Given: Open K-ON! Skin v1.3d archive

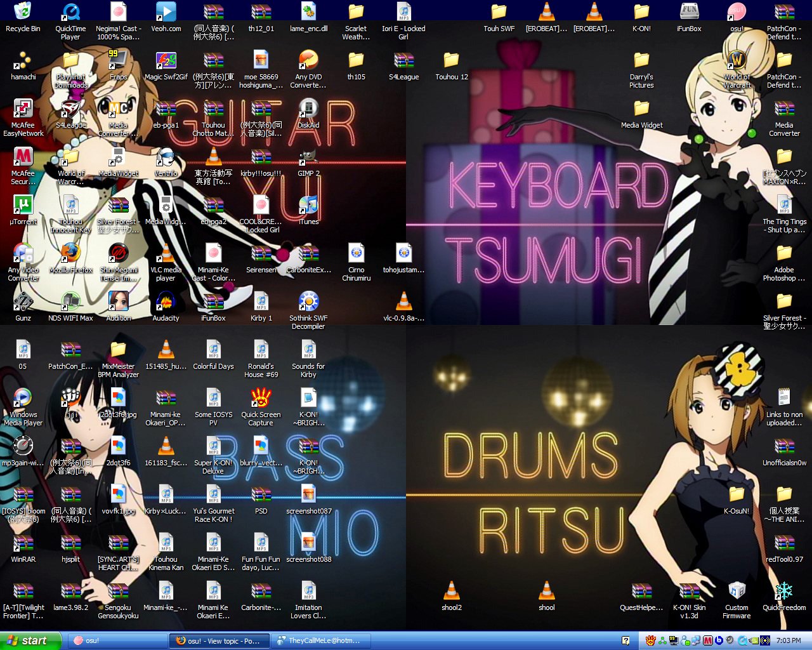Looking at the screenshot, I should tap(689, 600).
